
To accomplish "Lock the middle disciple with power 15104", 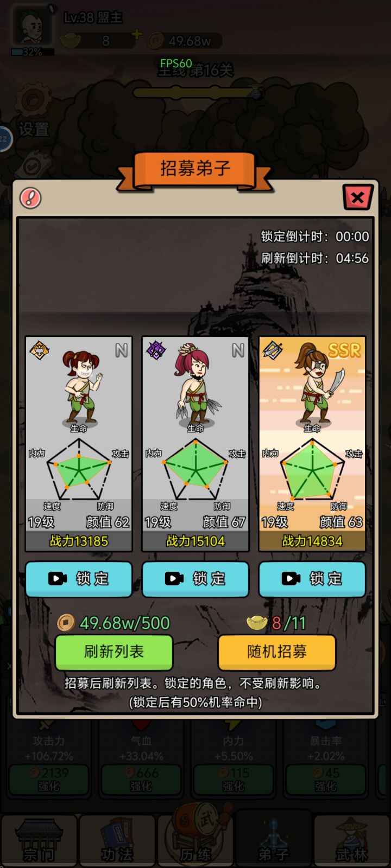I will point(195,579).
